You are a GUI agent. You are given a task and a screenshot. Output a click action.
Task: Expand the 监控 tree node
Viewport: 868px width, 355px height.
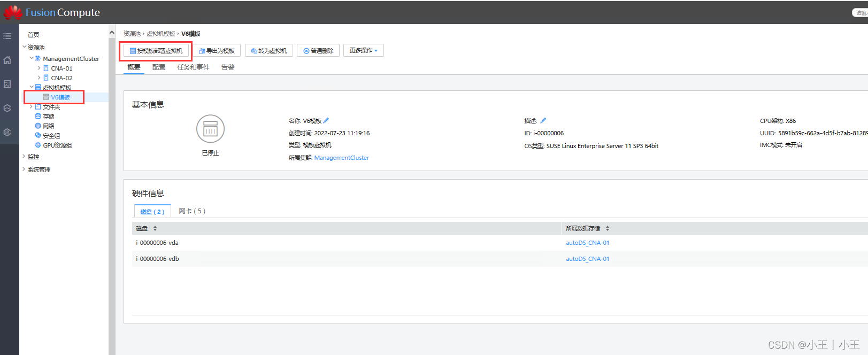(x=24, y=157)
